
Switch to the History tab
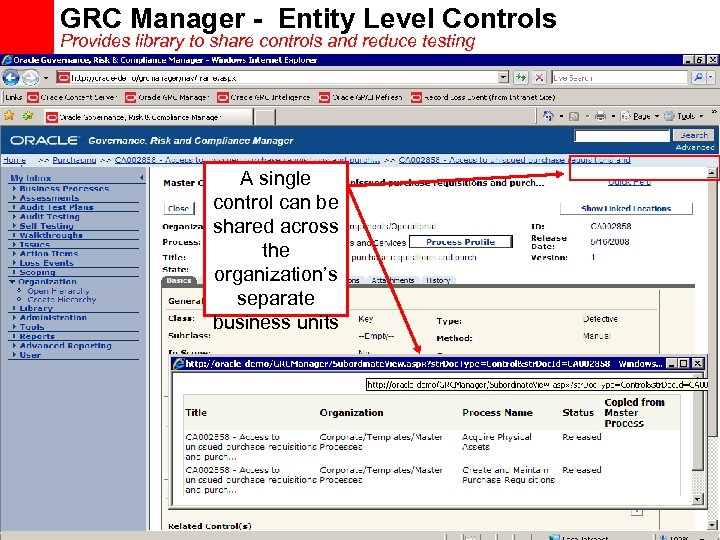point(438,280)
